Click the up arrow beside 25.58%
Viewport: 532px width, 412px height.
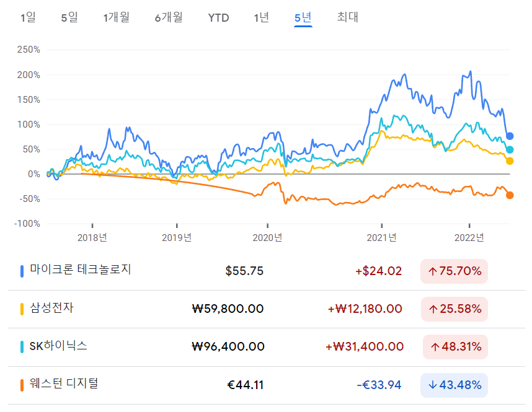pos(433,309)
